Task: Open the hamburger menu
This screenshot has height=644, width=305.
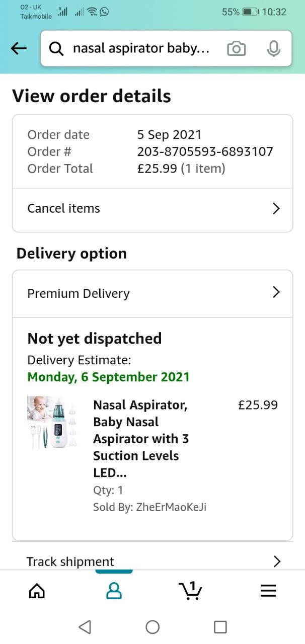Action: (268, 591)
